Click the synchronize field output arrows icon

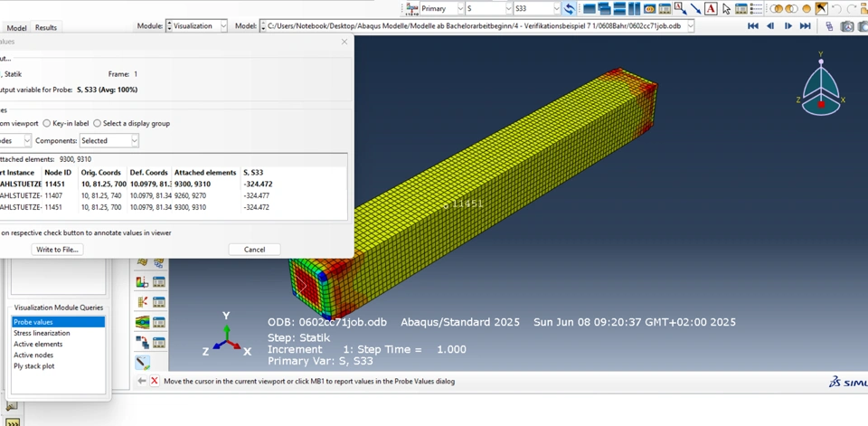569,9
